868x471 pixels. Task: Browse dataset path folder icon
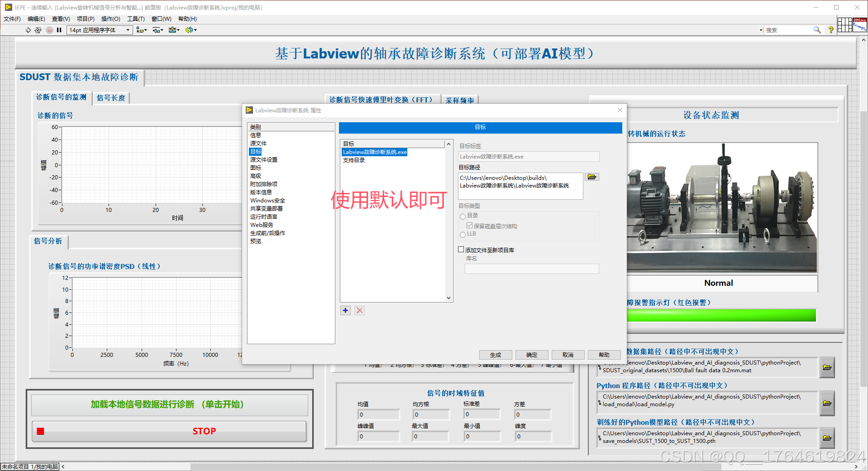click(x=827, y=367)
